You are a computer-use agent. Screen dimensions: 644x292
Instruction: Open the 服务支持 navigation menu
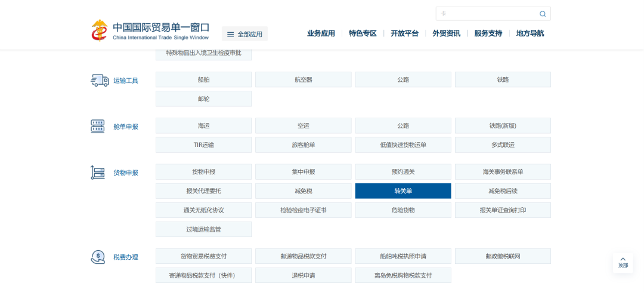[488, 33]
